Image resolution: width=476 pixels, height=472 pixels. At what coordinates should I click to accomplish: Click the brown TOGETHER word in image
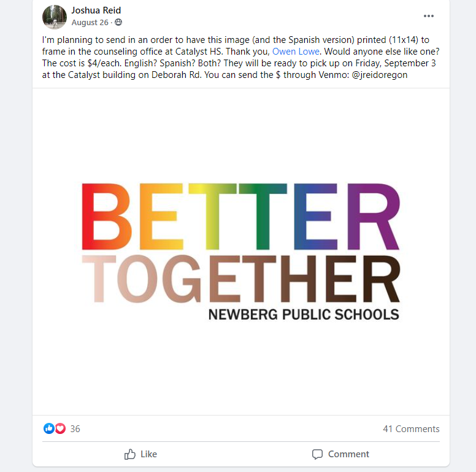241,279
